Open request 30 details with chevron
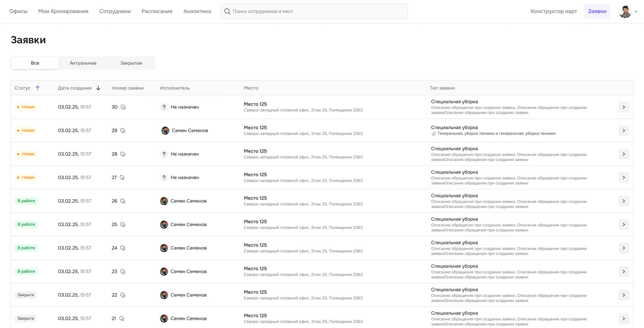This screenshot has width=644, height=328. (623, 107)
